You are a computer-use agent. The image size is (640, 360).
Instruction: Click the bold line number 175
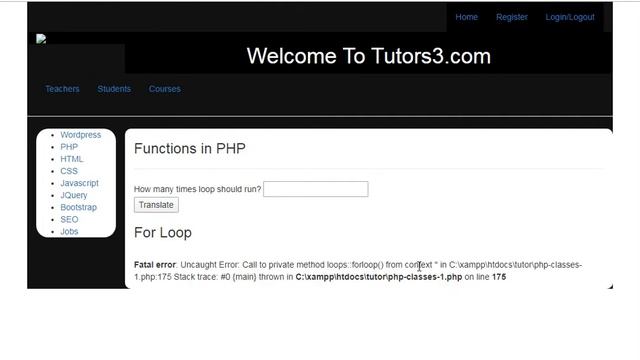[x=499, y=277]
